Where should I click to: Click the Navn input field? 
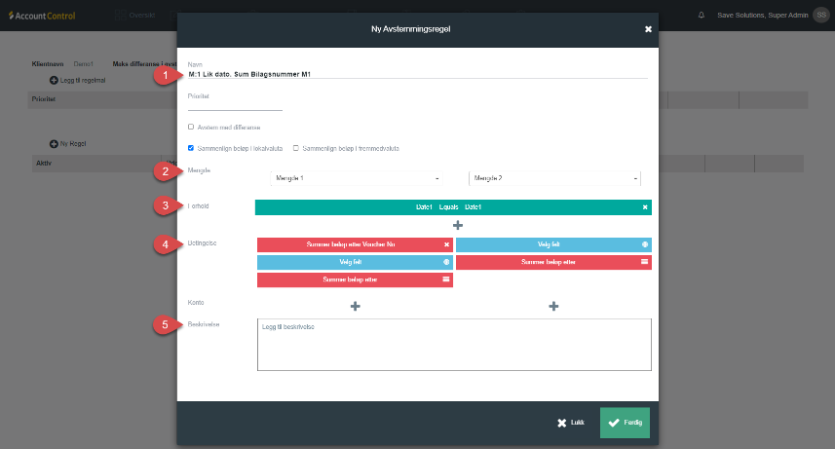417,74
